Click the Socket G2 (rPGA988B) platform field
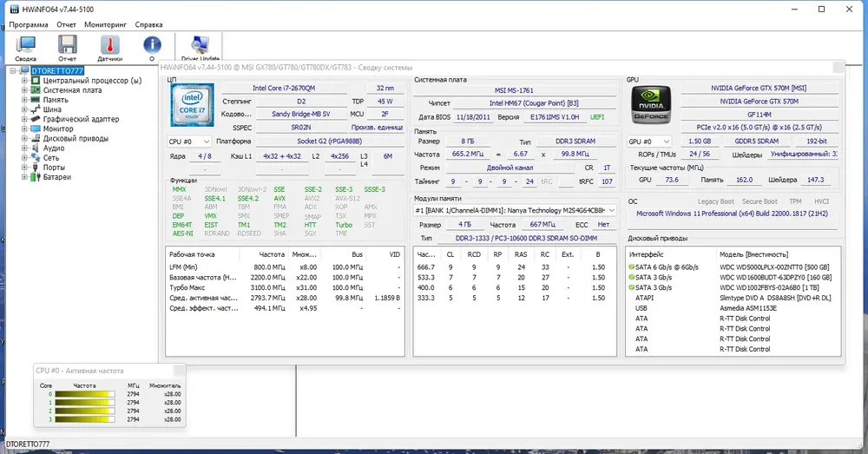This screenshot has width=868, height=454. [329, 141]
